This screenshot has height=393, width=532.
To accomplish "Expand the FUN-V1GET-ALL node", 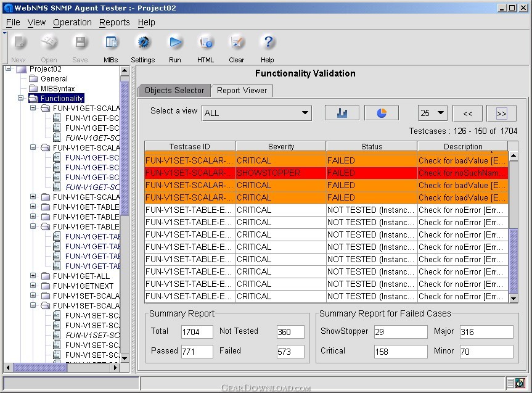I will [x=33, y=276].
